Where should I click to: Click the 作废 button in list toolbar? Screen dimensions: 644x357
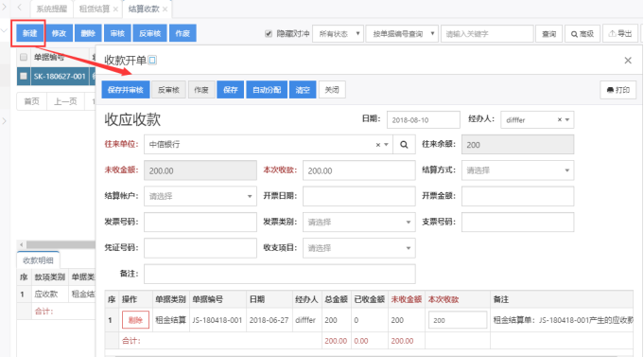click(183, 33)
